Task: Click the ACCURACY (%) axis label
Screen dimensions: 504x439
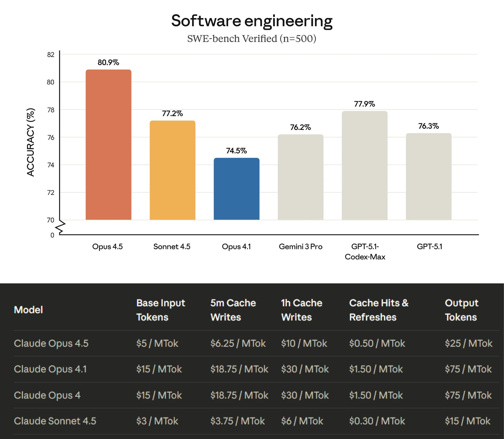Action: pos(30,142)
